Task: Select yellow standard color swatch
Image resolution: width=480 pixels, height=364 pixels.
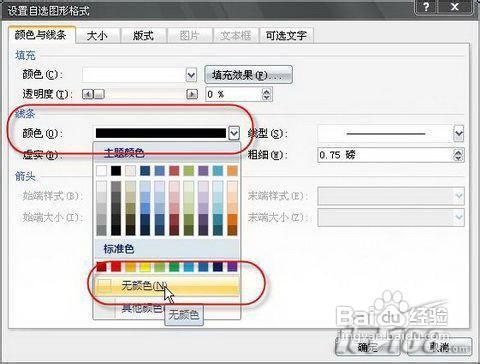Action: 145,267
